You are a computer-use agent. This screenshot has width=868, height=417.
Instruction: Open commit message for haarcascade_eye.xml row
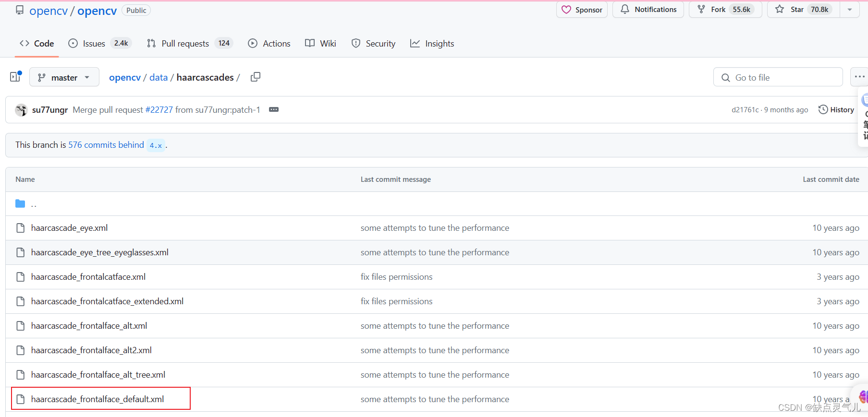(435, 228)
